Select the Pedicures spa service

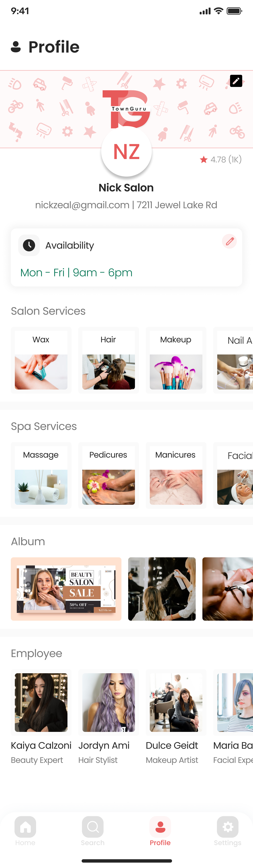click(x=109, y=475)
